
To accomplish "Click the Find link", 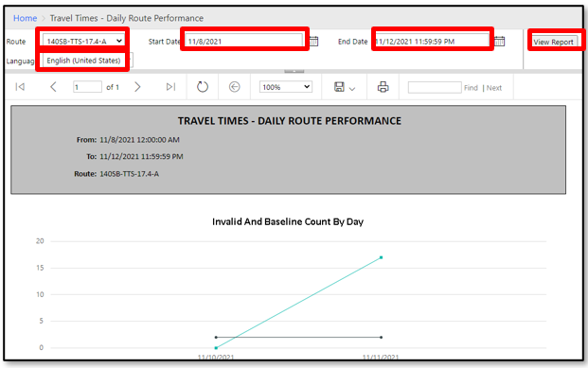I will click(x=471, y=88).
